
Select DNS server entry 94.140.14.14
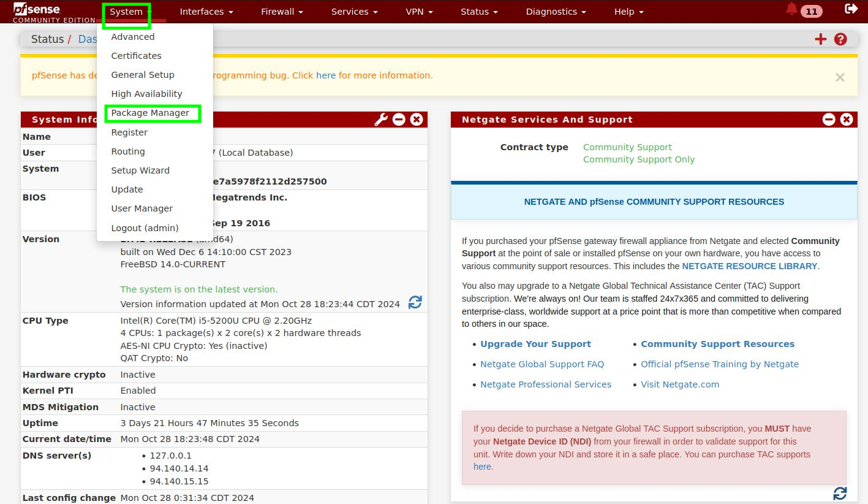click(179, 468)
